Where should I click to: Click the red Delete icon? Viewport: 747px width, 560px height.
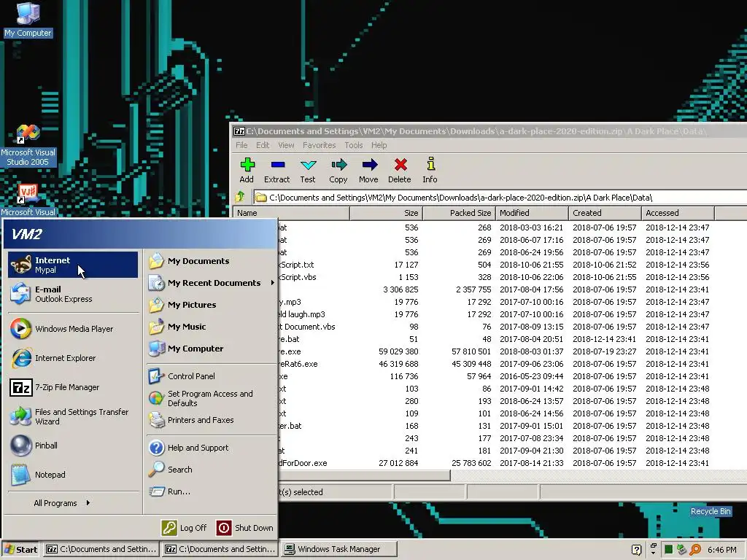(400, 170)
